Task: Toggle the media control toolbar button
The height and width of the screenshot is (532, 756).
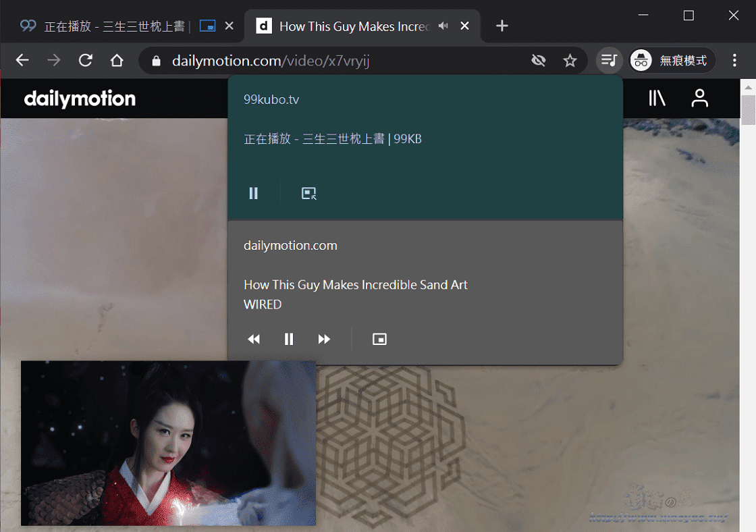Action: pos(609,60)
